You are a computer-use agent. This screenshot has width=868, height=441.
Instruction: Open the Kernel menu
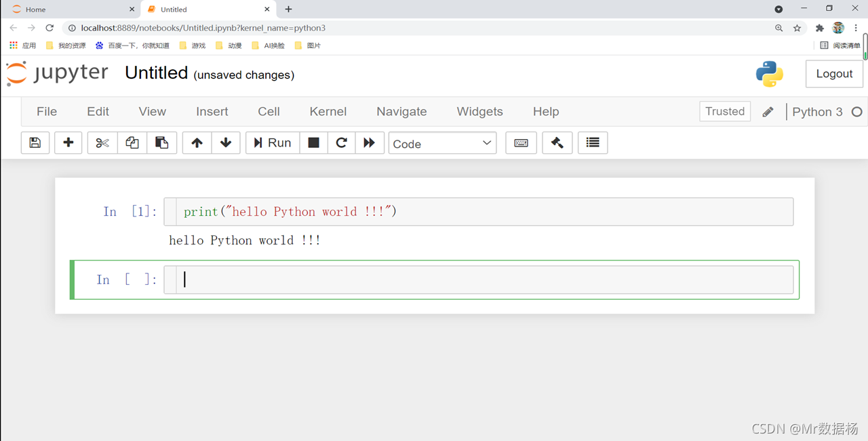(x=328, y=111)
